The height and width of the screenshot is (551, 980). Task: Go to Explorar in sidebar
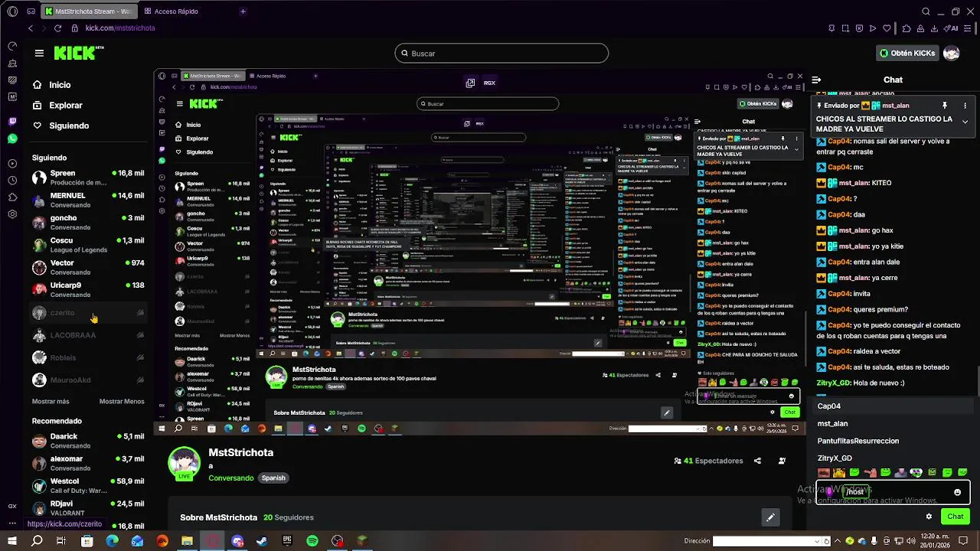point(57,105)
